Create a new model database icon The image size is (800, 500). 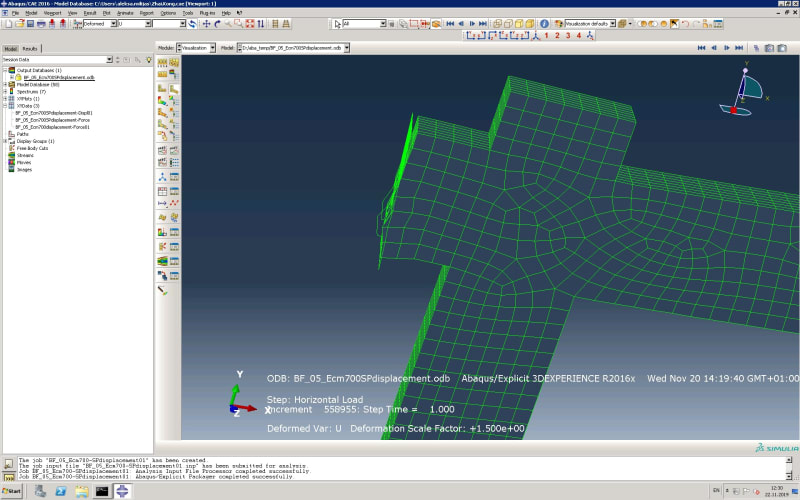click(9, 24)
